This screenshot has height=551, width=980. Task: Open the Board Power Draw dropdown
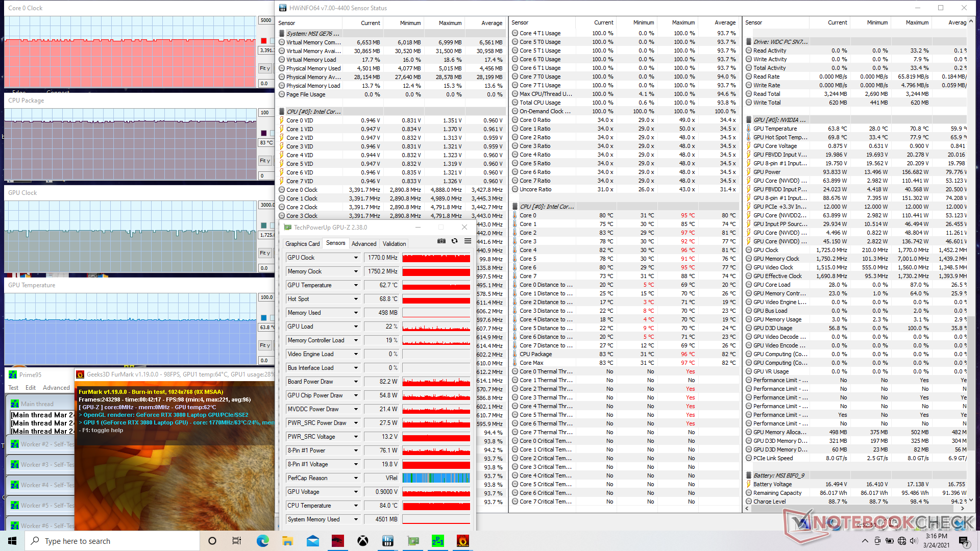click(x=356, y=382)
